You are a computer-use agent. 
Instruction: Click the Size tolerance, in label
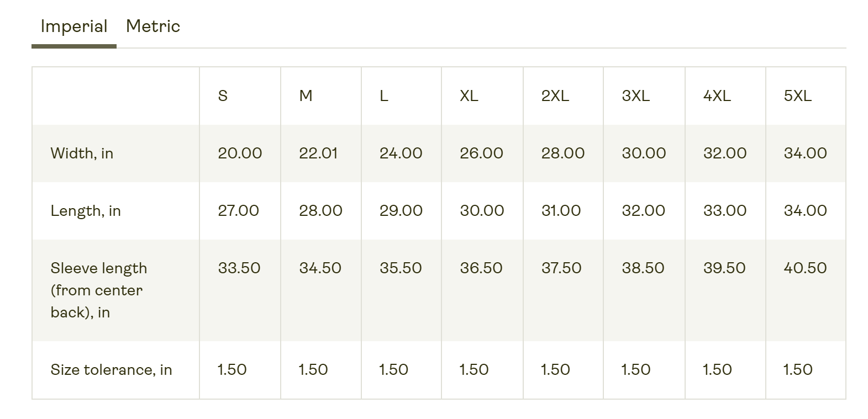[112, 370]
